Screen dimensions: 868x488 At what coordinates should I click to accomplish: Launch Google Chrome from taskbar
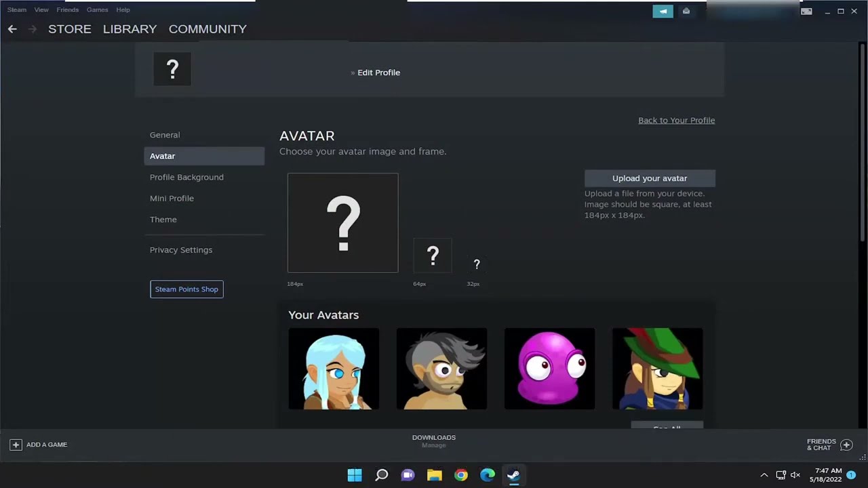[461, 475]
